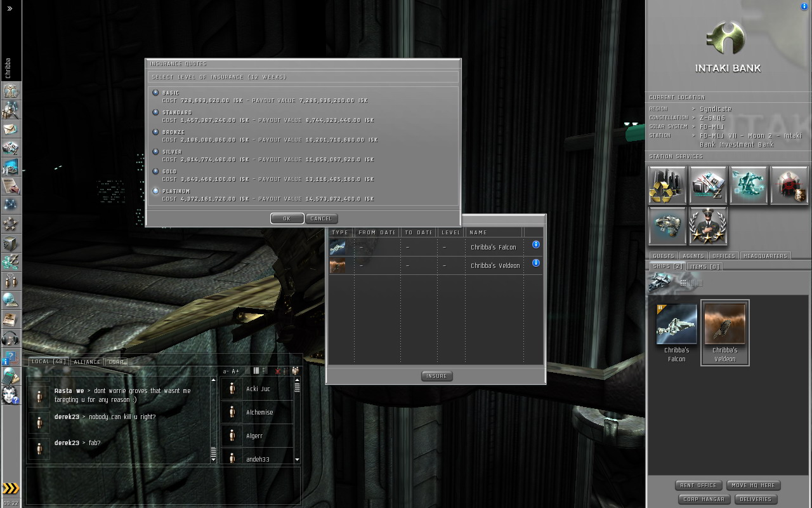The width and height of the screenshot is (812, 508).
Task: Open the assets cube icon in sidebar
Action: pyautogui.click(x=11, y=243)
